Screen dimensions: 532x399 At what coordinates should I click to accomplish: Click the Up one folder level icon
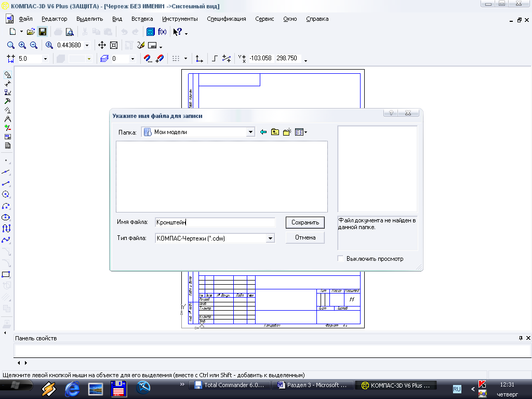275,132
